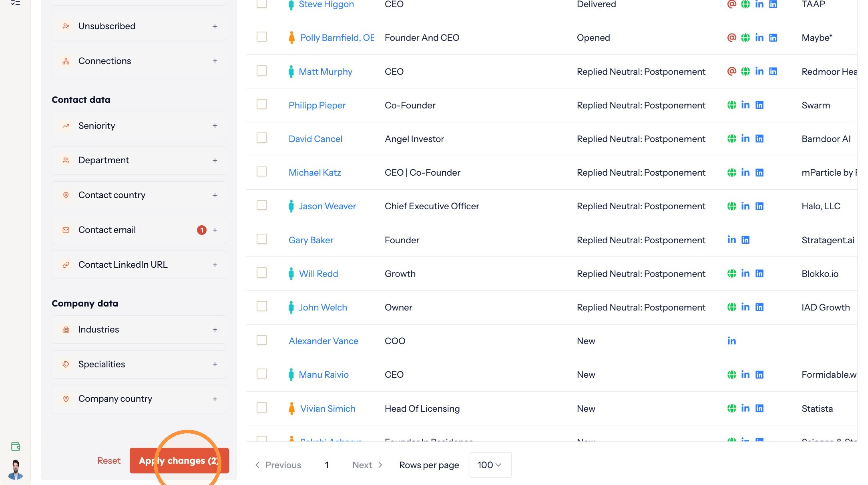Open LinkedIn icon in Alexander Vance row

(x=731, y=341)
